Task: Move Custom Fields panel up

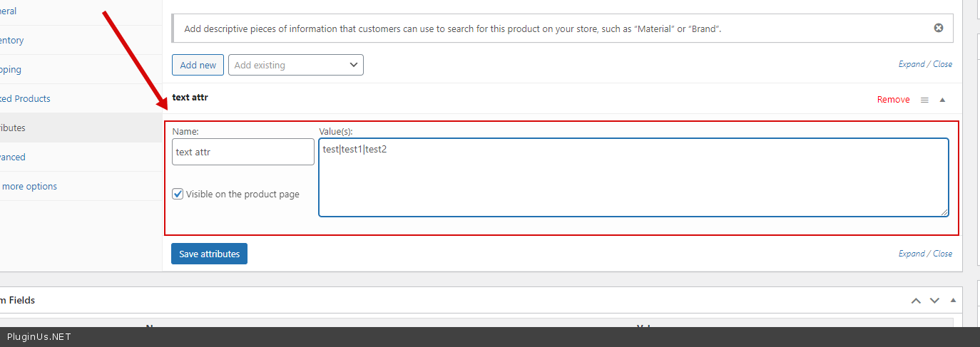Action: (917, 301)
